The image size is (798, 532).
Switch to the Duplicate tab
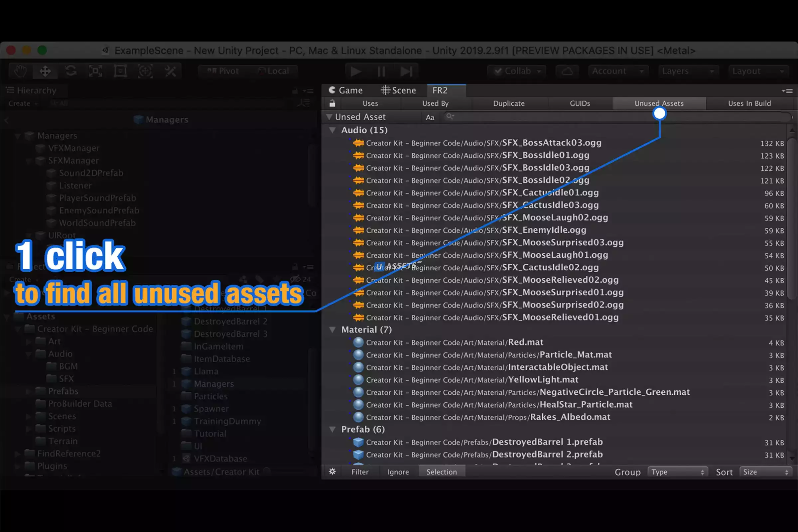(509, 103)
